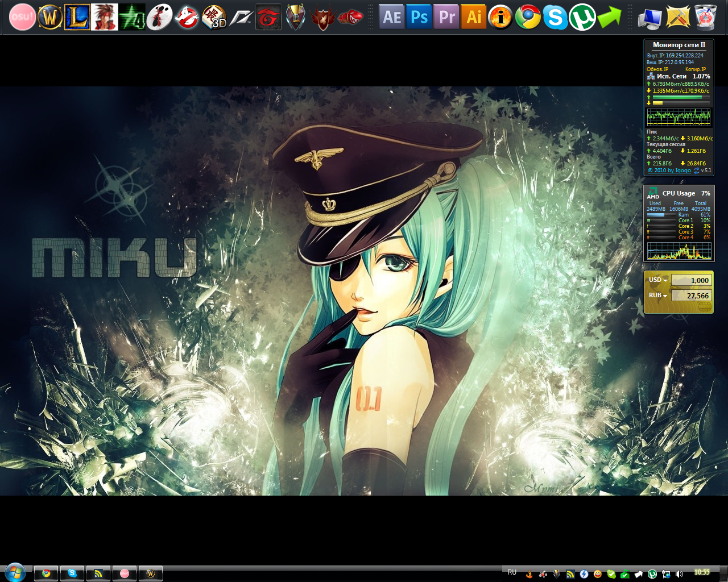Launch Adobe Photoshop
This screenshot has width=728, height=582.
tap(419, 17)
